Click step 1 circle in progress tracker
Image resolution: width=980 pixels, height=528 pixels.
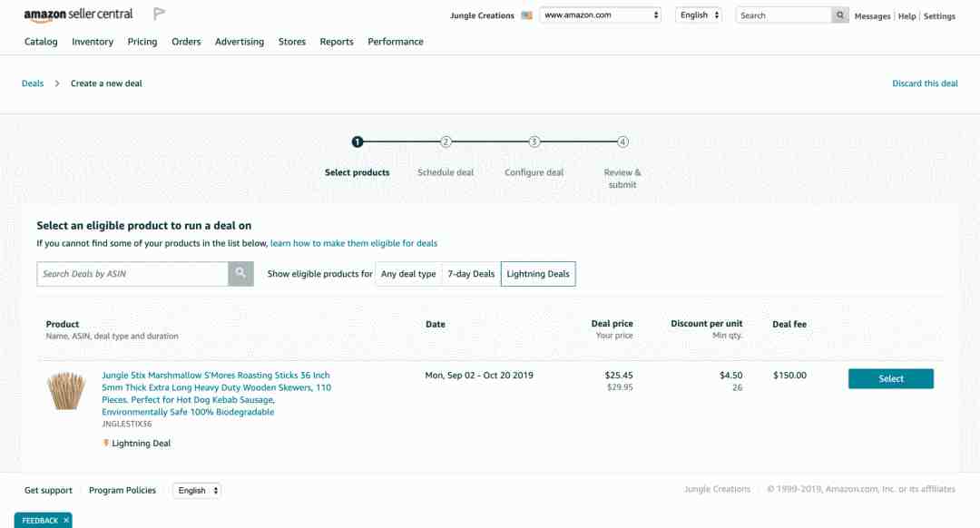pyautogui.click(x=357, y=142)
